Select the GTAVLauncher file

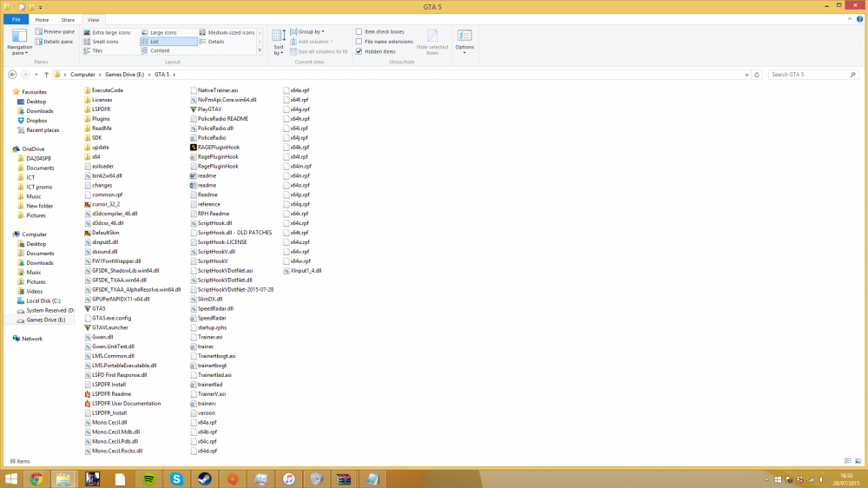coord(106,327)
